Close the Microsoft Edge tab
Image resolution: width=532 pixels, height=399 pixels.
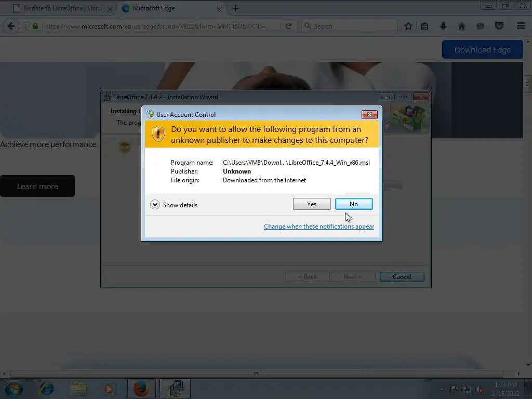tap(219, 9)
